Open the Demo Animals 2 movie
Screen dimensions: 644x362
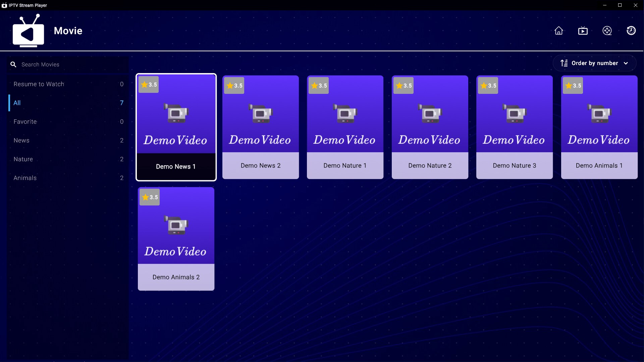[x=176, y=239]
